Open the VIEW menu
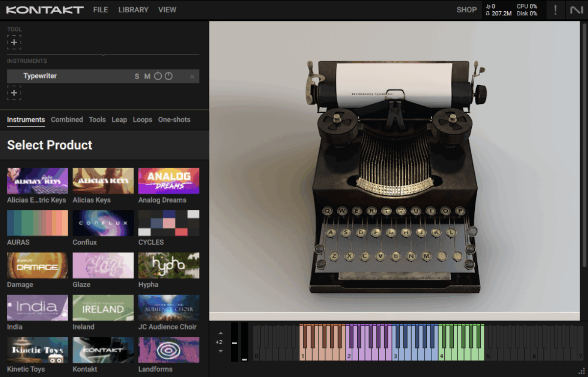Viewport: 588px width, 377px height. (167, 10)
